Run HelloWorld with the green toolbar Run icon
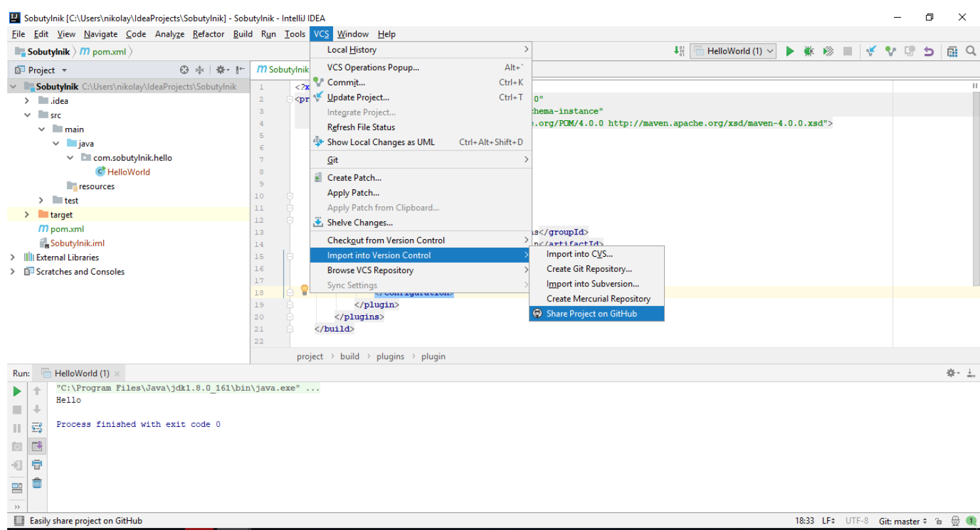The image size is (980, 530). pyautogui.click(x=790, y=51)
